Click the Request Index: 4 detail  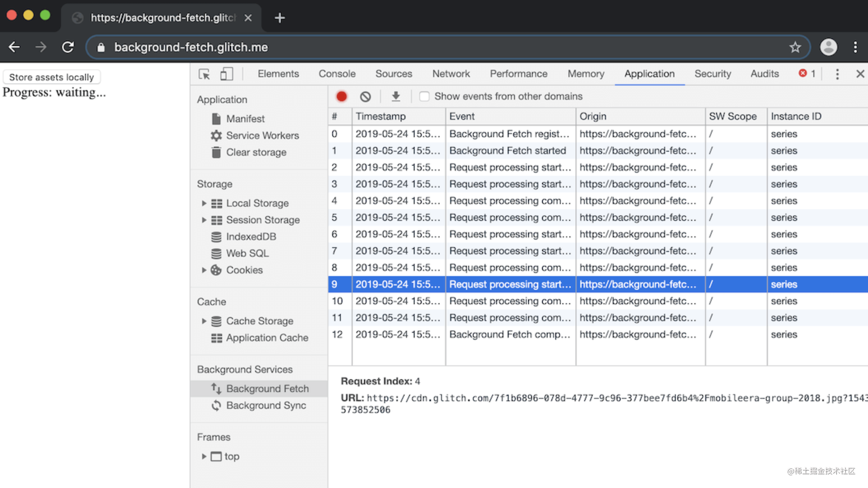tap(380, 381)
